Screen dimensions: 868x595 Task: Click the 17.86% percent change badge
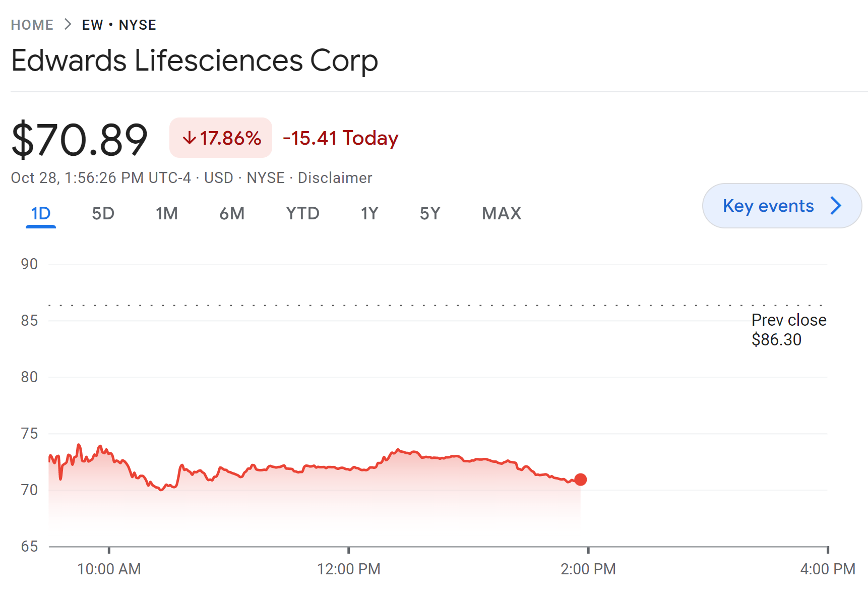[x=221, y=138]
